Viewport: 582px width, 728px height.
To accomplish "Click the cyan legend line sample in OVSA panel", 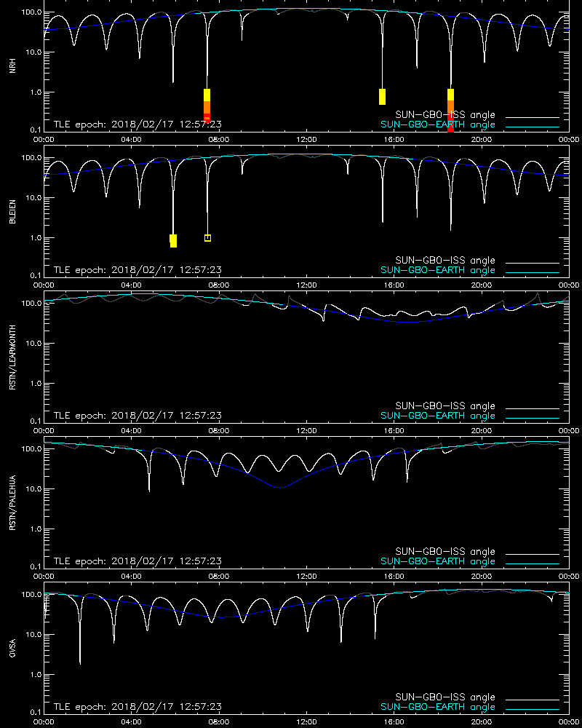I will coord(533,709).
